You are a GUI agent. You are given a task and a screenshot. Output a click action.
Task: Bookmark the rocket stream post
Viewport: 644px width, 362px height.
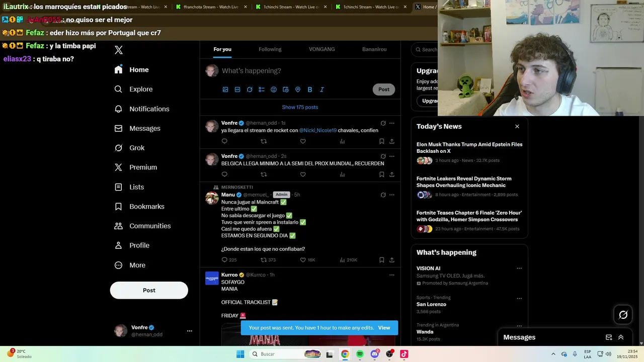coord(382,141)
